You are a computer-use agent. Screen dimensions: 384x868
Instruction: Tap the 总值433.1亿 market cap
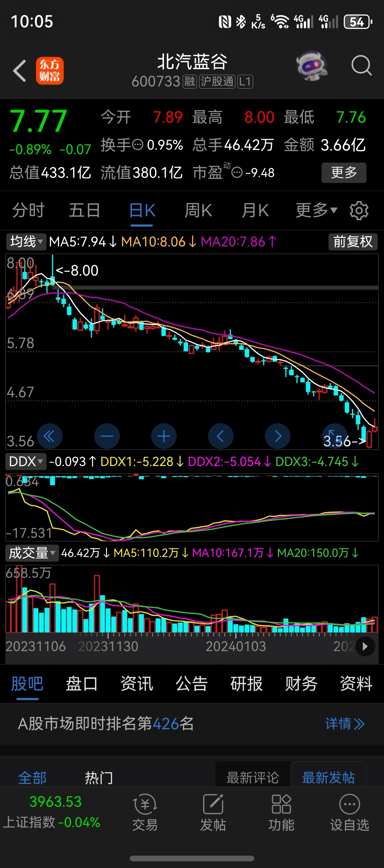tap(50, 173)
